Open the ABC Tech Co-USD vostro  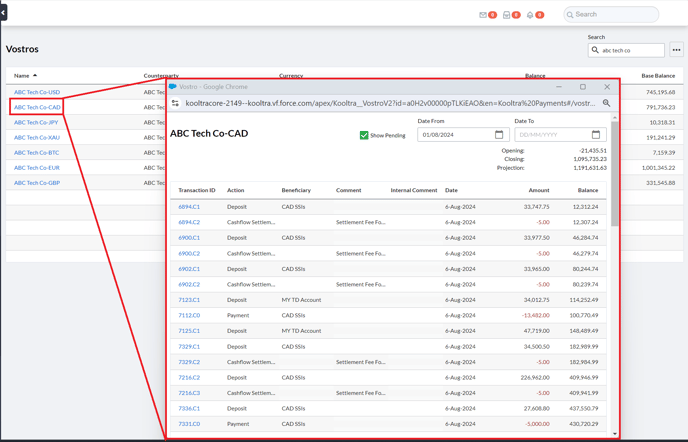click(x=37, y=92)
